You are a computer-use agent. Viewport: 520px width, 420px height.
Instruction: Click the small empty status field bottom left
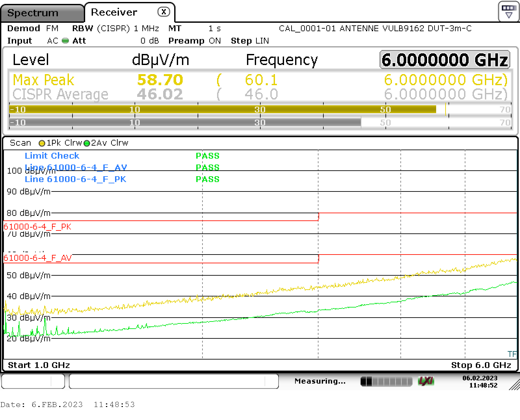coord(33,381)
